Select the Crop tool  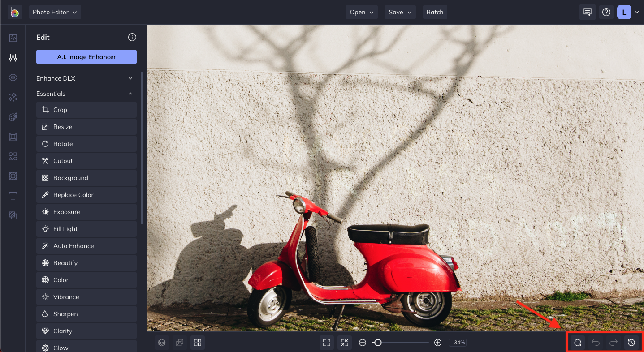coord(86,110)
